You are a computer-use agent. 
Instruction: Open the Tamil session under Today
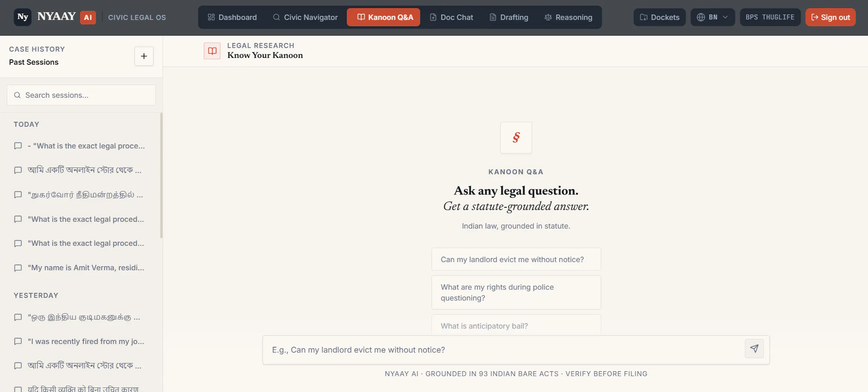pos(80,195)
